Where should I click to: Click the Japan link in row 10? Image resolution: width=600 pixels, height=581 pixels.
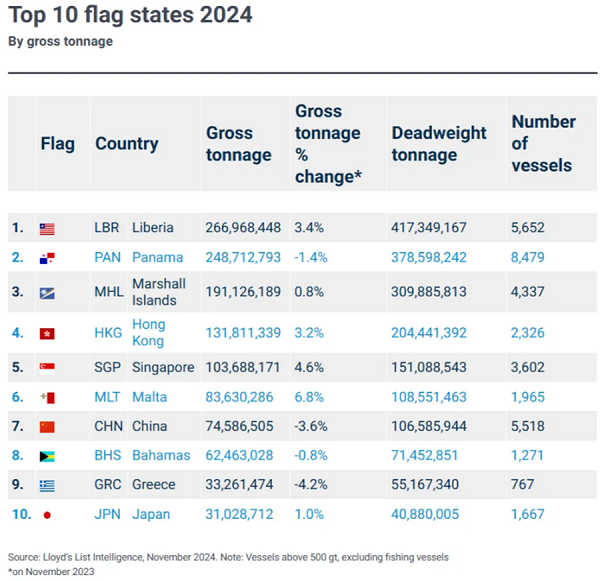click(153, 514)
